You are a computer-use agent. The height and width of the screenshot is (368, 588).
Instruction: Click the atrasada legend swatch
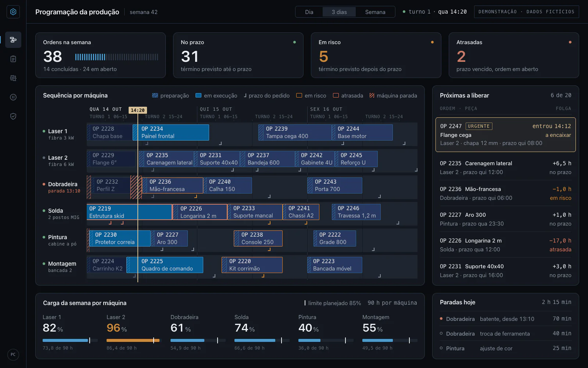336,96
